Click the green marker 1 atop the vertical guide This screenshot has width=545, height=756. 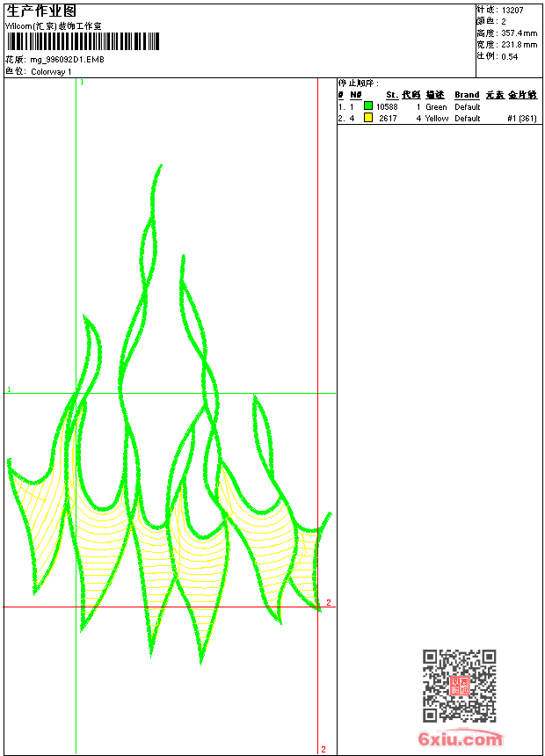click(82, 82)
